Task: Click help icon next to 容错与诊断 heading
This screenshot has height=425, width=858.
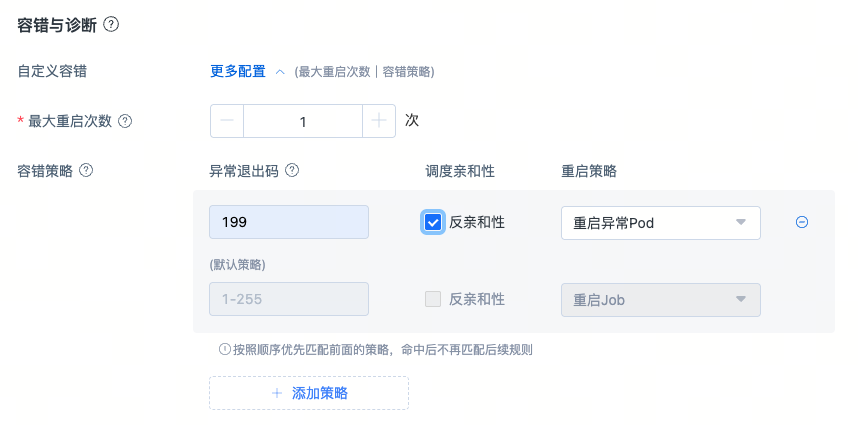Action: pyautogui.click(x=111, y=25)
